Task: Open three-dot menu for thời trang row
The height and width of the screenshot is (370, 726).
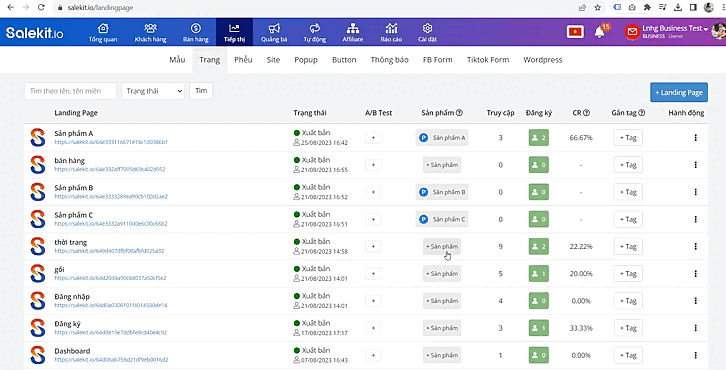Action: (x=695, y=246)
